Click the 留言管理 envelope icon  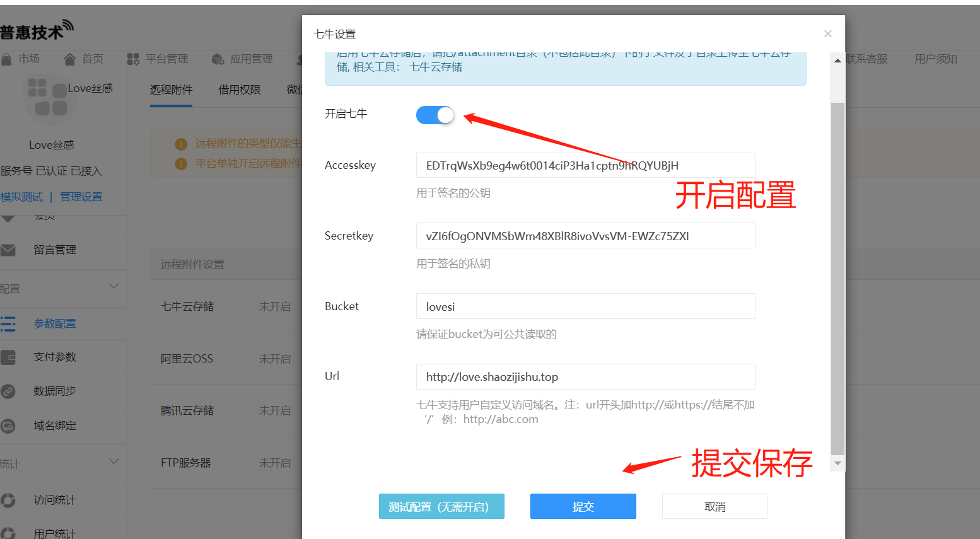(x=8, y=250)
